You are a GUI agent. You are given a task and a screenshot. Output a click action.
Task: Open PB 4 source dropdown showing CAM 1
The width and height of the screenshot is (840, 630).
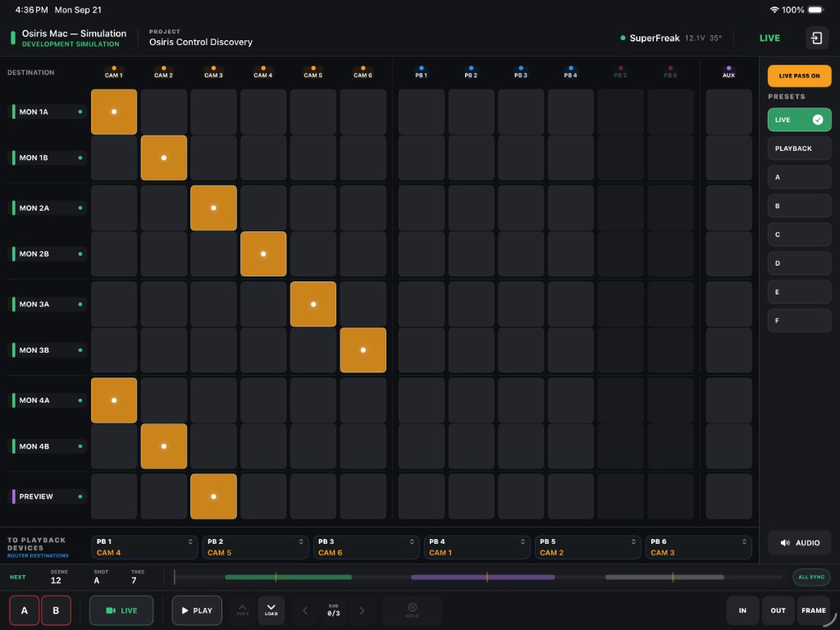(x=477, y=547)
